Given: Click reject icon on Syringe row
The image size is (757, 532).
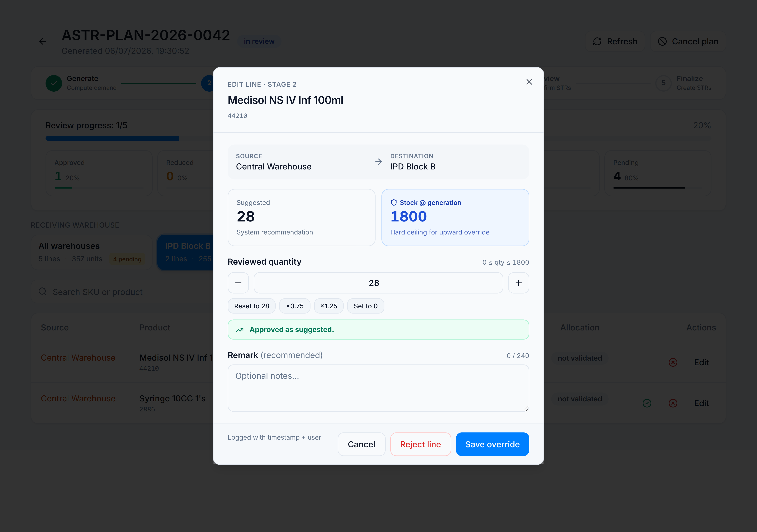Looking at the screenshot, I should point(673,403).
